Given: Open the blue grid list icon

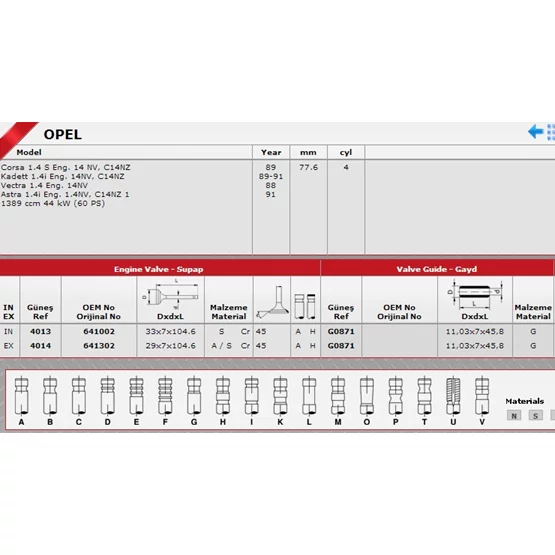Looking at the screenshot, I should click(x=551, y=132).
